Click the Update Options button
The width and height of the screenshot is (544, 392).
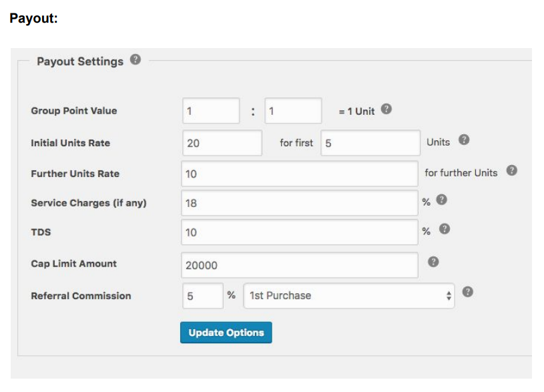[226, 333]
